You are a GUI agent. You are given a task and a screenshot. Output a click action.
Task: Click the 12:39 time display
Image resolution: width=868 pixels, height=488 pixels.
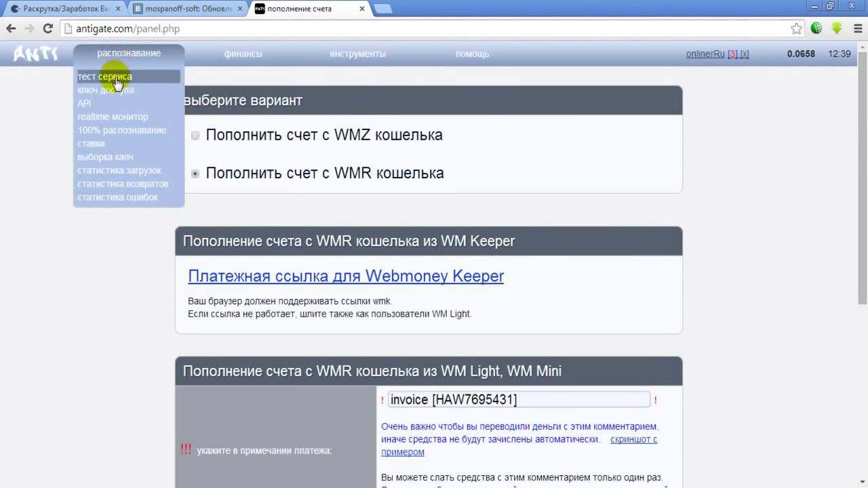coord(840,54)
